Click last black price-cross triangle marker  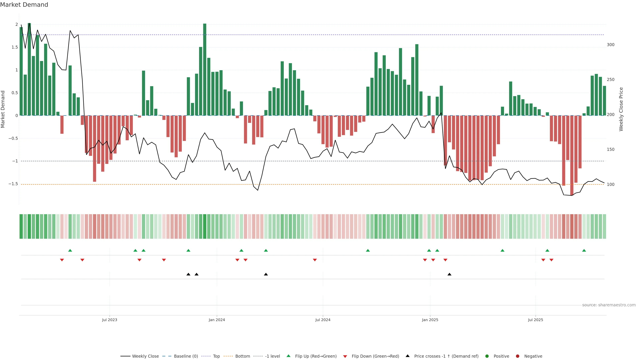[449, 274]
